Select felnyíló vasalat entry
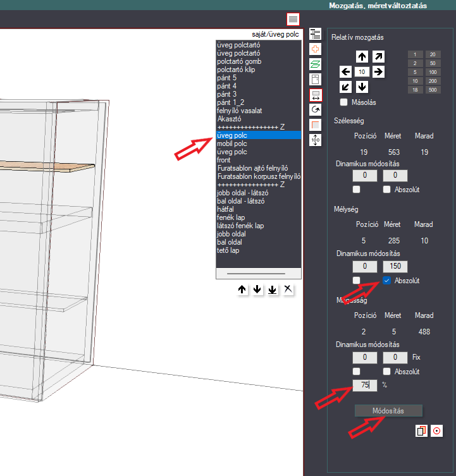456x476 pixels. pos(259,111)
